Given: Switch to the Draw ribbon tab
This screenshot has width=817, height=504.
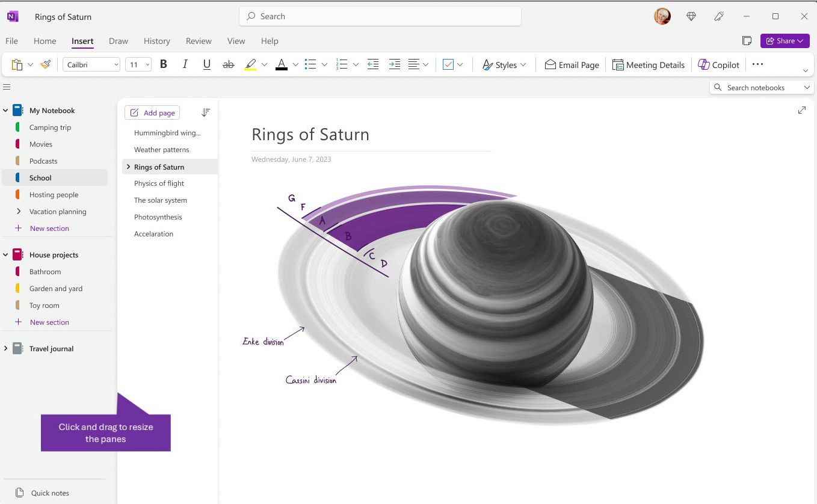Looking at the screenshot, I should click(x=118, y=41).
